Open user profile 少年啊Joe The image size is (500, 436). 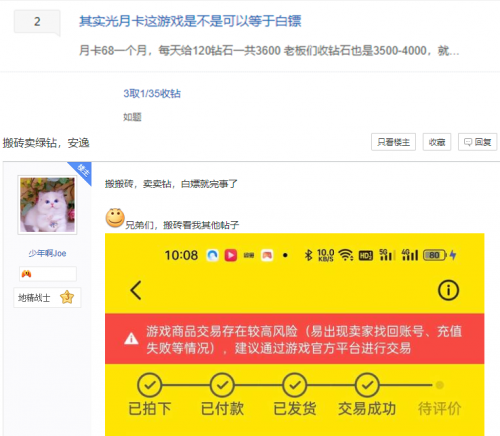(x=47, y=253)
